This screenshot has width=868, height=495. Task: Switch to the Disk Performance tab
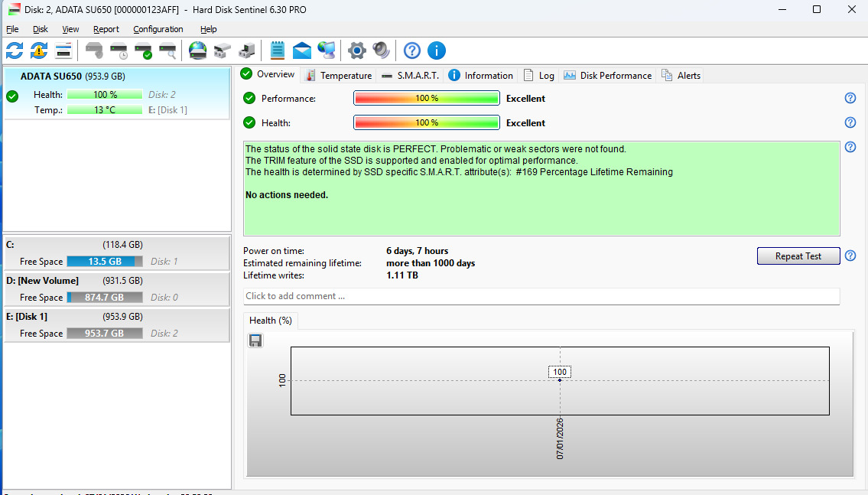(608, 75)
